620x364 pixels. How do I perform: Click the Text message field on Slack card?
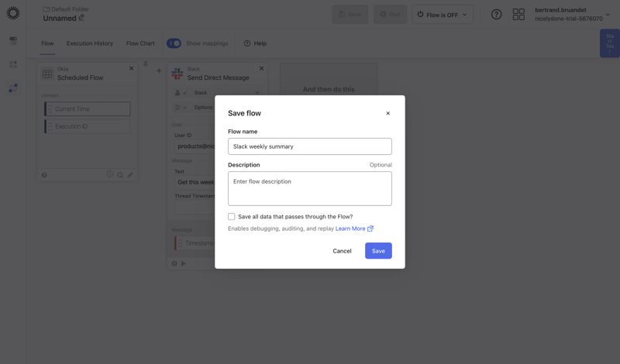tap(195, 182)
